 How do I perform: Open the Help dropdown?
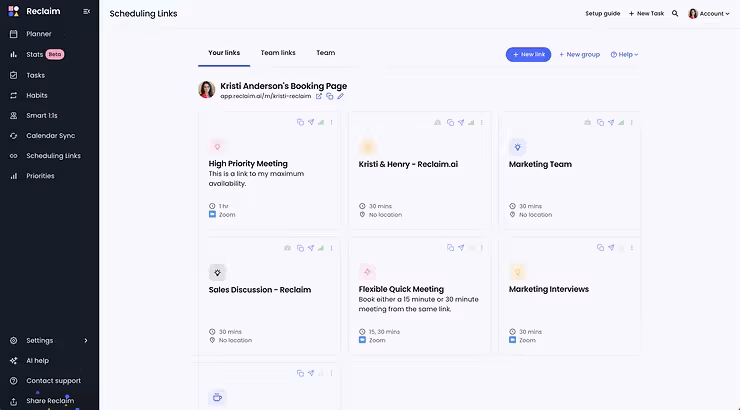click(x=624, y=55)
